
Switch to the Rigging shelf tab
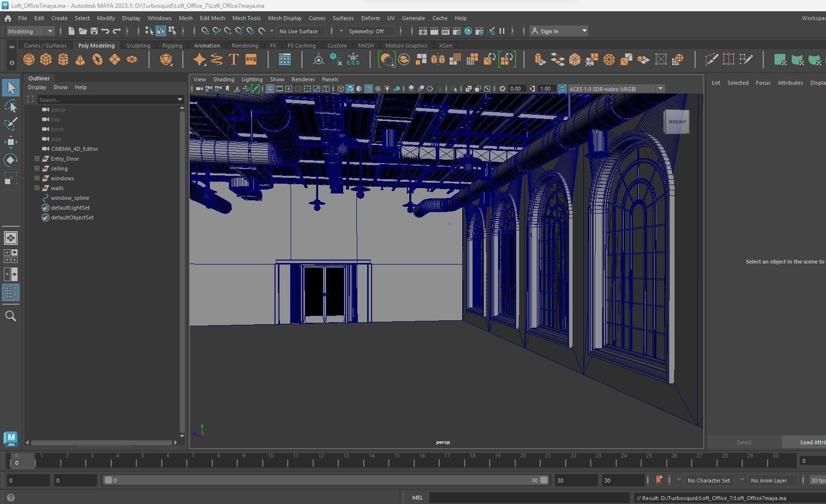tap(172, 46)
